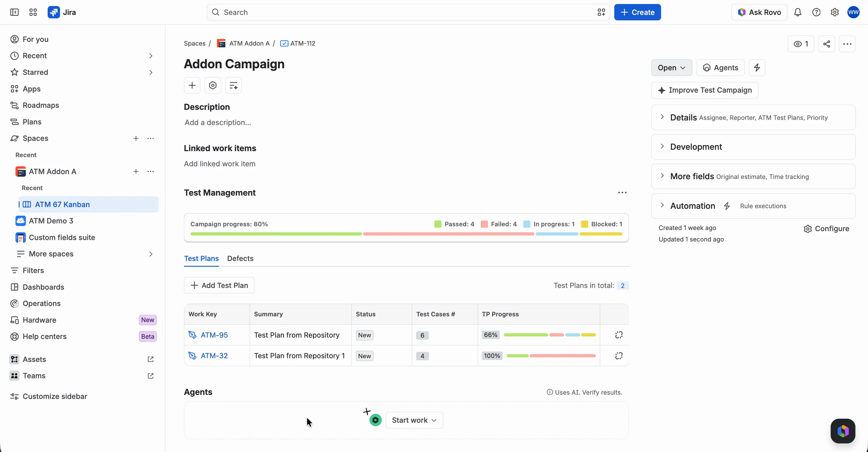Expand More spaces in sidebar
Image resolution: width=868 pixels, height=452 pixels.
coord(151,254)
